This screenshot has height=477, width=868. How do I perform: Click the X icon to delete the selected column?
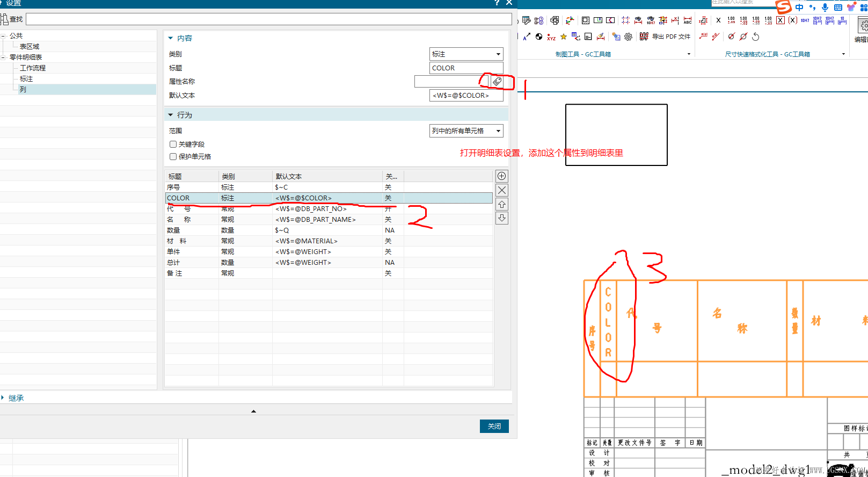tap(502, 190)
